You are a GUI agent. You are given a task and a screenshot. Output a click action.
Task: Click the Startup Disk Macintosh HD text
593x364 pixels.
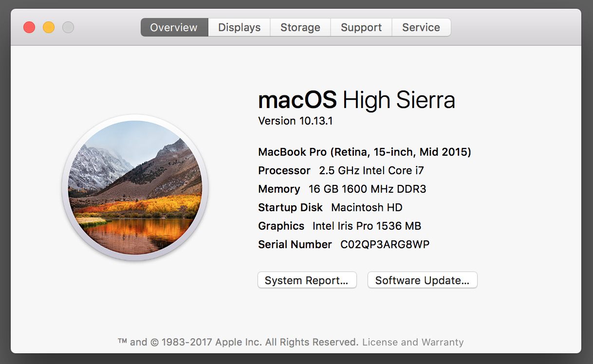[367, 207]
